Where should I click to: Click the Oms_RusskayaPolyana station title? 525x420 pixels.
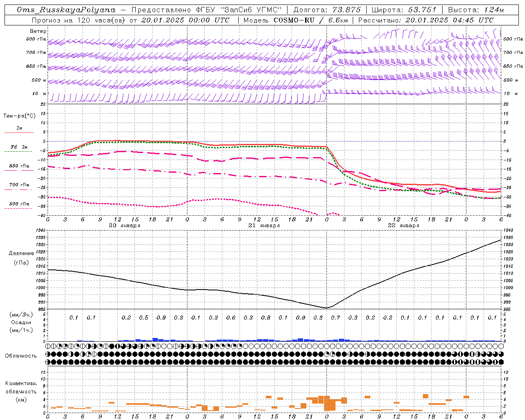pyautogui.click(x=66, y=10)
